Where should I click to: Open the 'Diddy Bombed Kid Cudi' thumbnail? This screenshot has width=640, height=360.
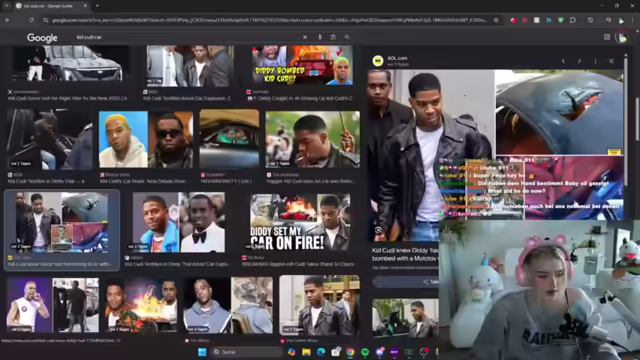(x=302, y=65)
